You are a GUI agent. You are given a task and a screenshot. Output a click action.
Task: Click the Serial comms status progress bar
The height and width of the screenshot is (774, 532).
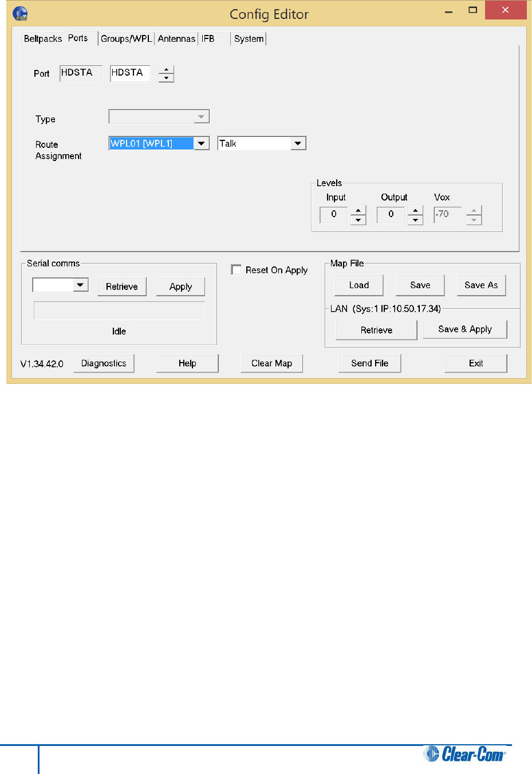click(x=119, y=311)
